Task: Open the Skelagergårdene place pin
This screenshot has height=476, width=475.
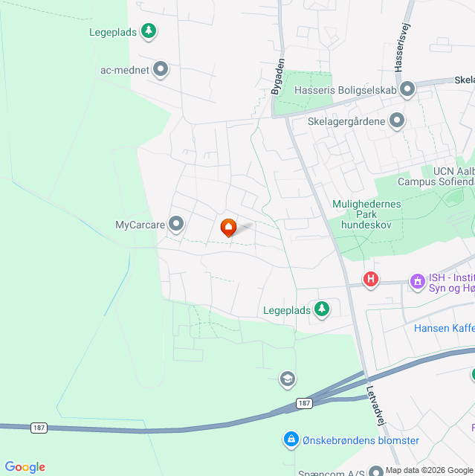Action: (397, 120)
